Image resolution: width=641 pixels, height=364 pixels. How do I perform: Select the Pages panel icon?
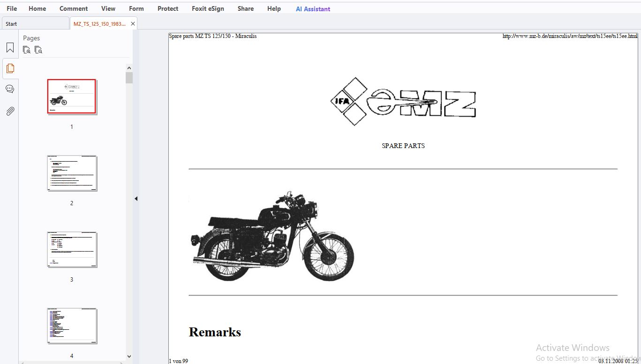(10, 68)
